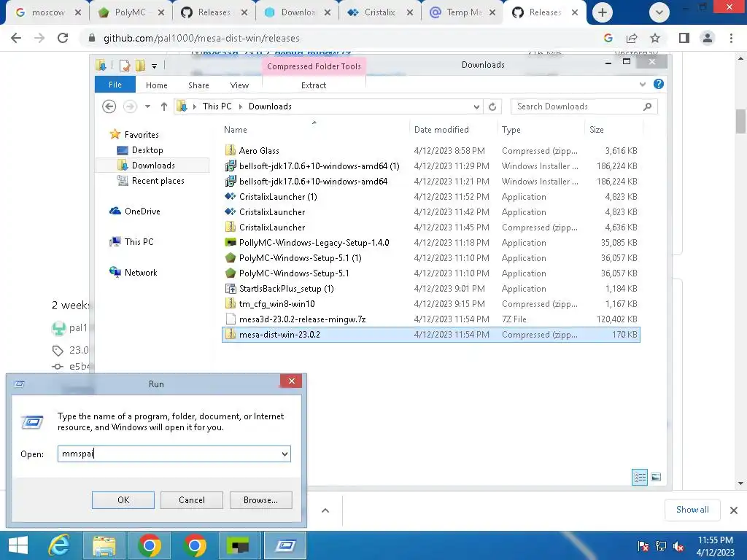
Task: Refresh the Downloads folder view
Action: 492,106
